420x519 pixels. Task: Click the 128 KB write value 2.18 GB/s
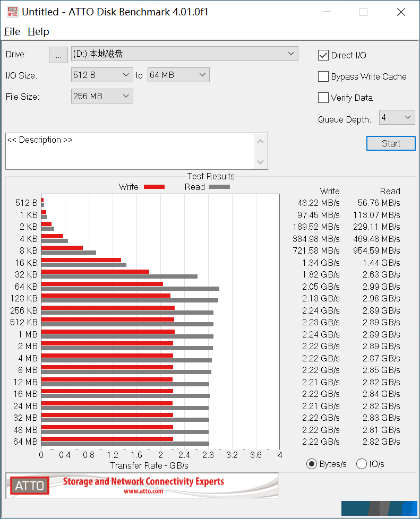coord(321,298)
